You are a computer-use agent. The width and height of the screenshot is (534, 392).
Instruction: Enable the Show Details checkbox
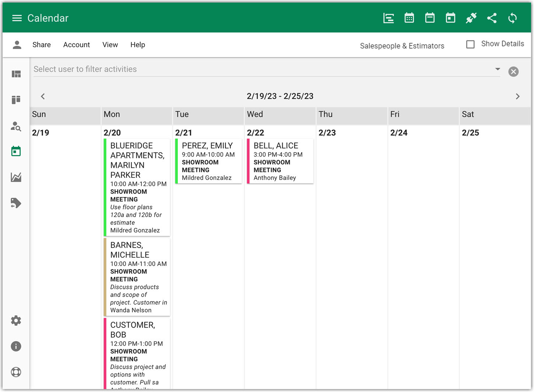(x=470, y=44)
